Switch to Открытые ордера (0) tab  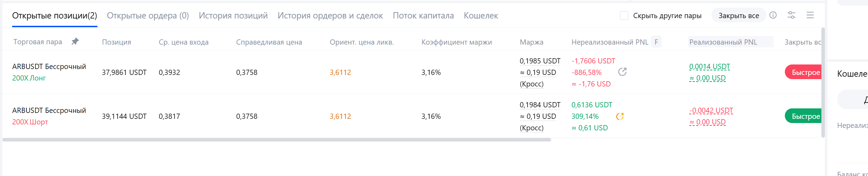148,15
